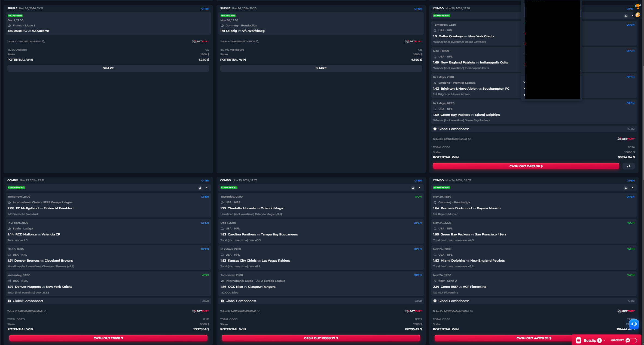Open RCD Mallorca vs Valencia CF match
Screen dimensions: 644x345
pos(38,234)
